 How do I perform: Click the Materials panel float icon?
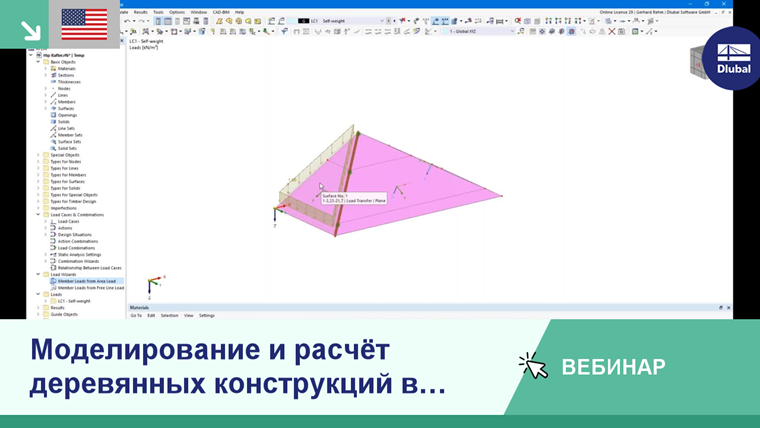721,308
